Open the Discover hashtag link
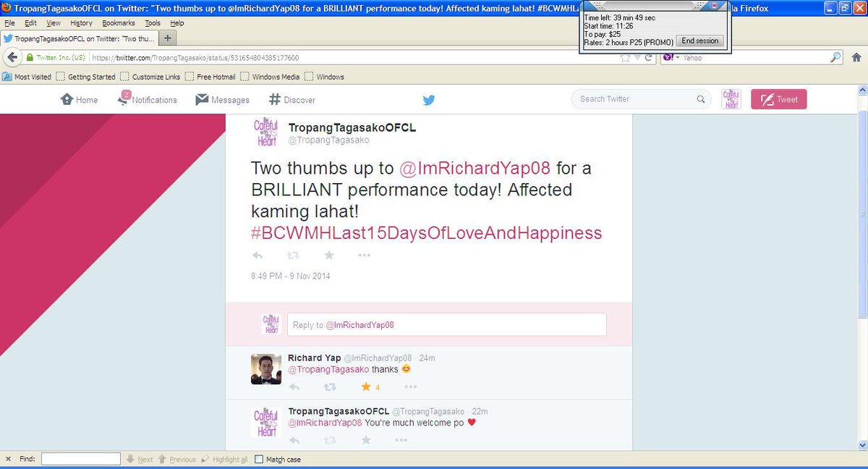Viewport: 868px width, 469px height. tap(292, 100)
